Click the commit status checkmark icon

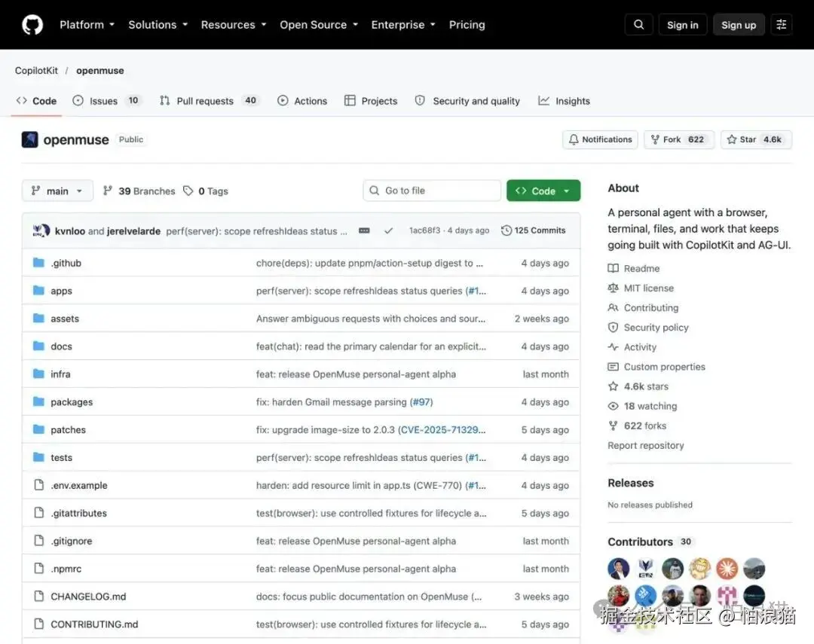(388, 230)
